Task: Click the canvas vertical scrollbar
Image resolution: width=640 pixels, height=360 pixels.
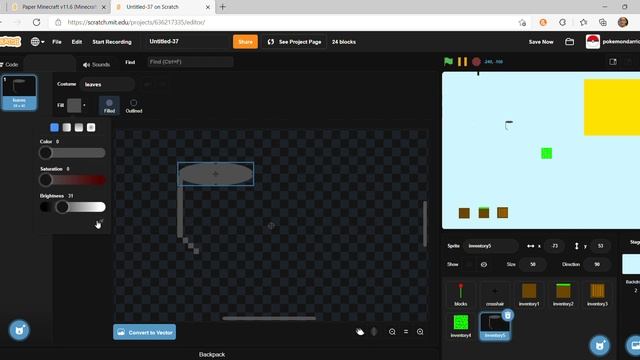Action: pos(424,224)
